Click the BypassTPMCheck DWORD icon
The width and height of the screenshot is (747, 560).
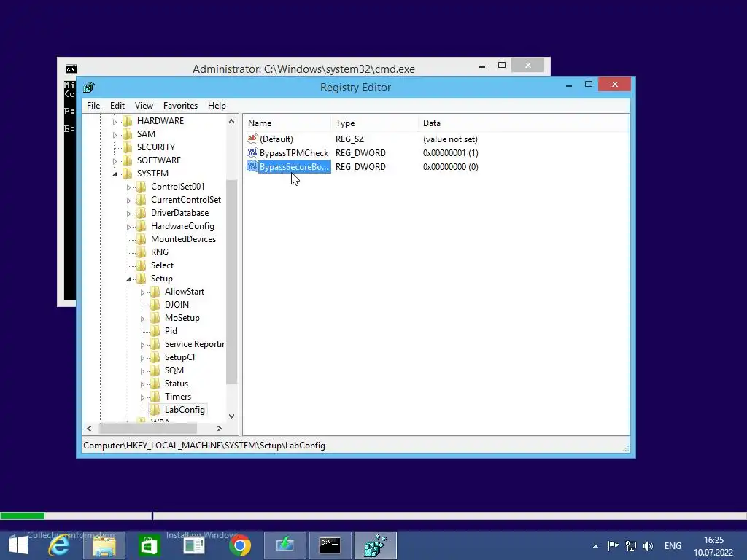click(x=252, y=152)
